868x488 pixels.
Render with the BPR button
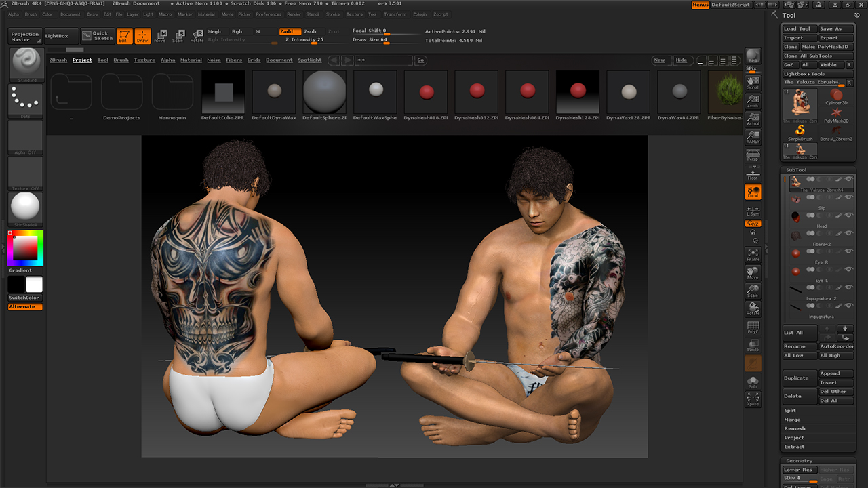[x=753, y=56]
